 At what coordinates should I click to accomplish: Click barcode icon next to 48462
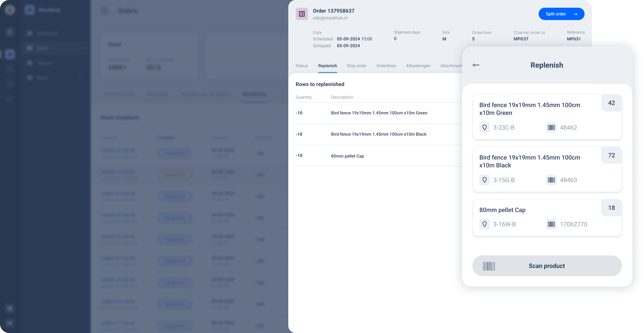click(x=551, y=127)
